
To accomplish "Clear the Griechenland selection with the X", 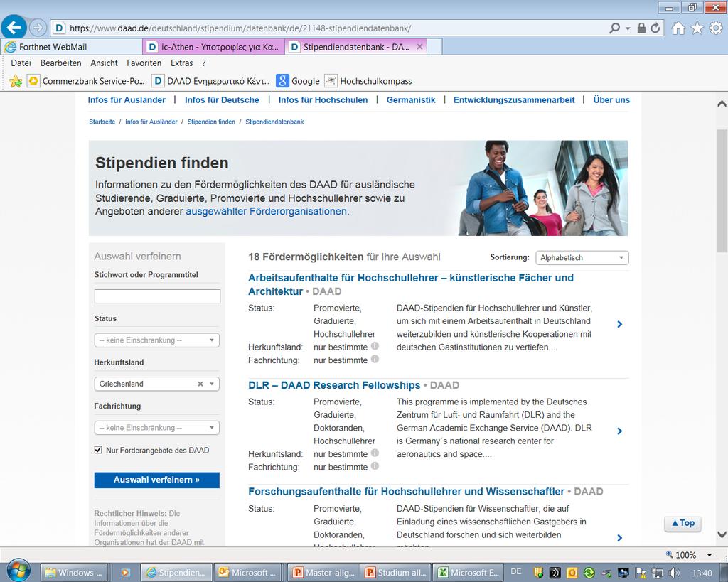I will pyautogui.click(x=200, y=384).
